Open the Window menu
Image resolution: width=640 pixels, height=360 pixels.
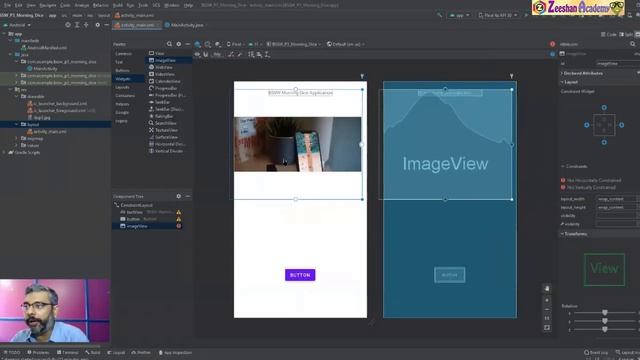171,5
